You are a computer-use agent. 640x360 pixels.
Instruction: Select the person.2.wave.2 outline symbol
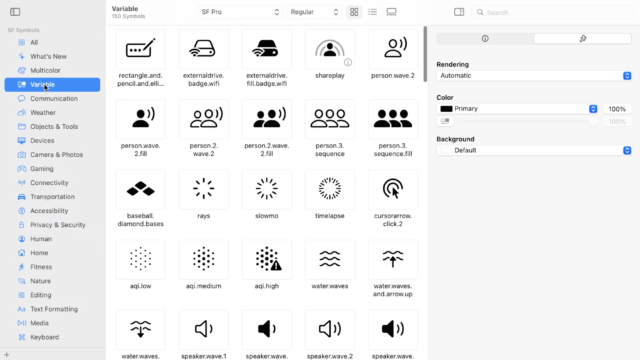203,119
